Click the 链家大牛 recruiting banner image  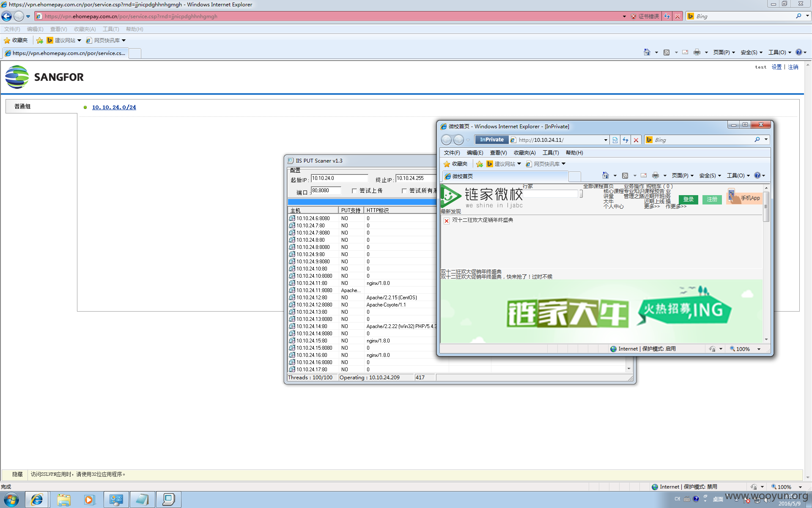601,311
